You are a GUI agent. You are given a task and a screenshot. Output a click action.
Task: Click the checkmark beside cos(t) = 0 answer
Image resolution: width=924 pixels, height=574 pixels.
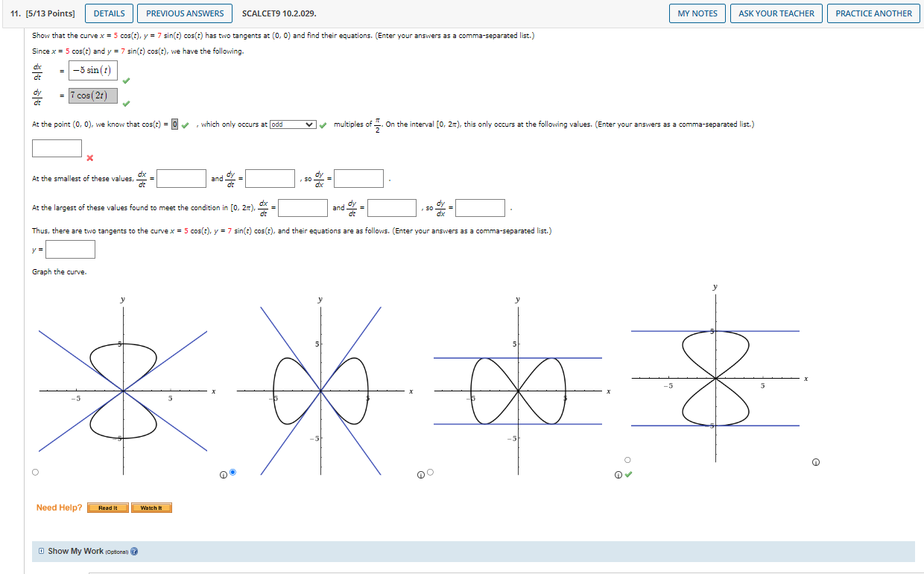tap(184, 124)
